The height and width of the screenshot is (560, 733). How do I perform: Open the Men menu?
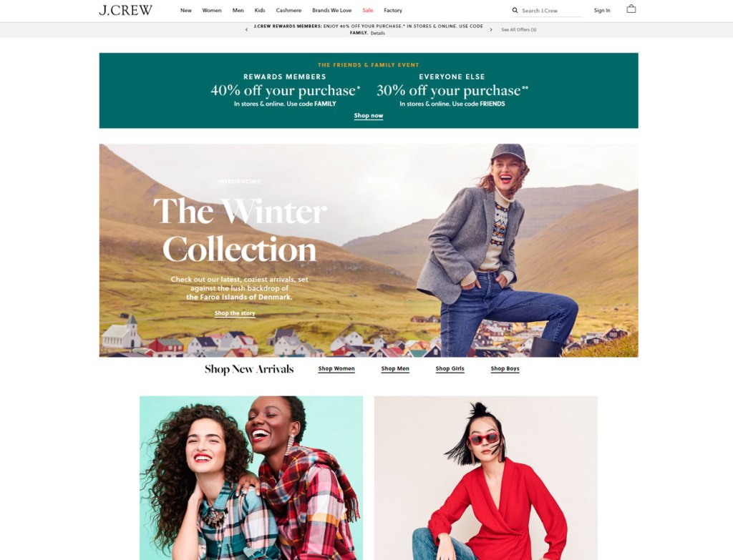click(238, 10)
